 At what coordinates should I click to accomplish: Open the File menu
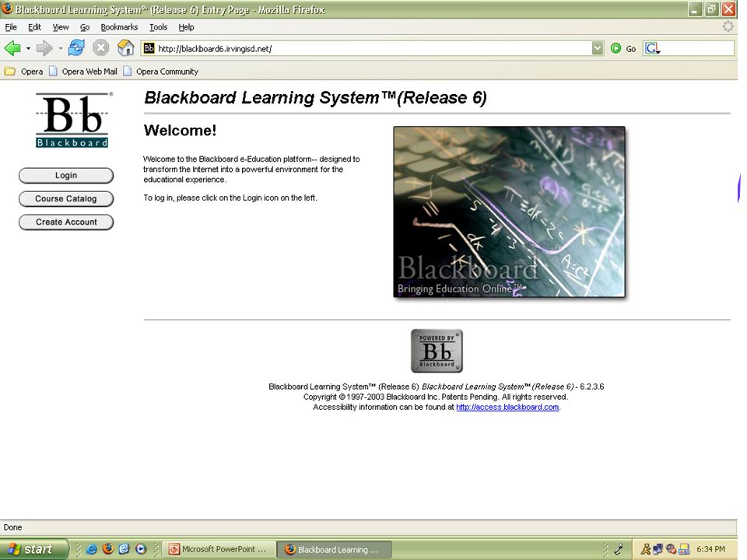[11, 27]
